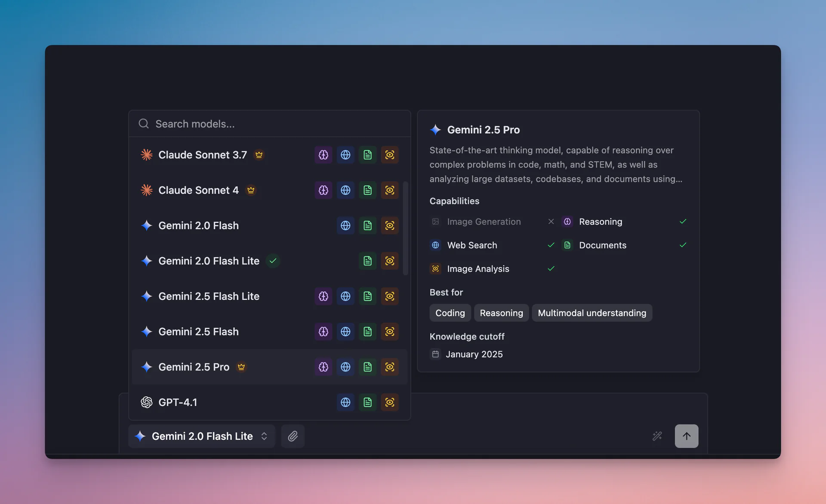Viewport: 826px width, 504px height.
Task: Click the January 2025 knowledge cutoff text
Action: tap(474, 354)
